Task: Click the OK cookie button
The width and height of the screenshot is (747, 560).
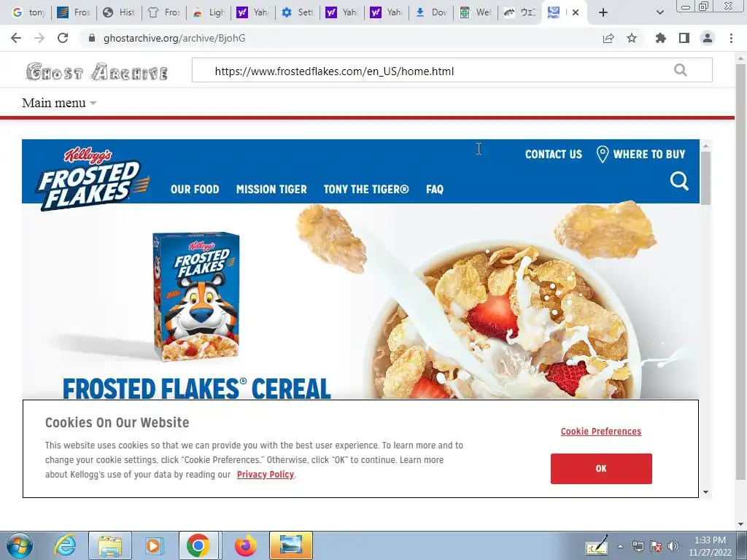Action: pos(601,469)
